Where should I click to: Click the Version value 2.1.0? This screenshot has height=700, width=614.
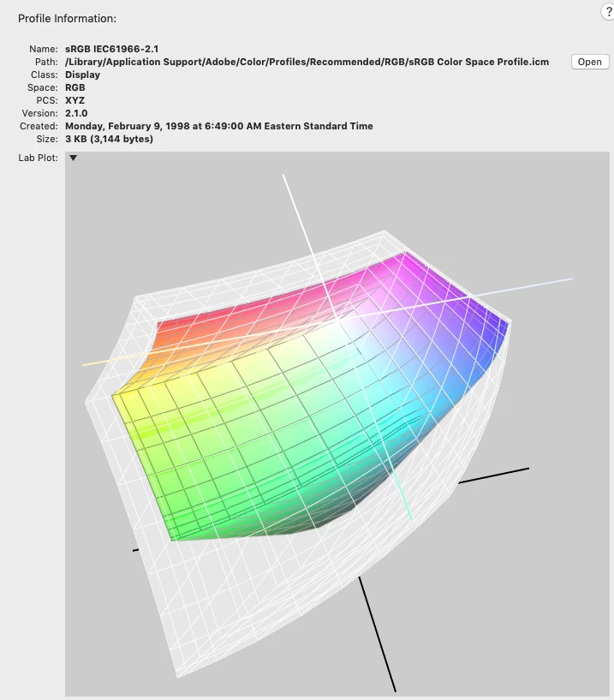[x=76, y=113]
